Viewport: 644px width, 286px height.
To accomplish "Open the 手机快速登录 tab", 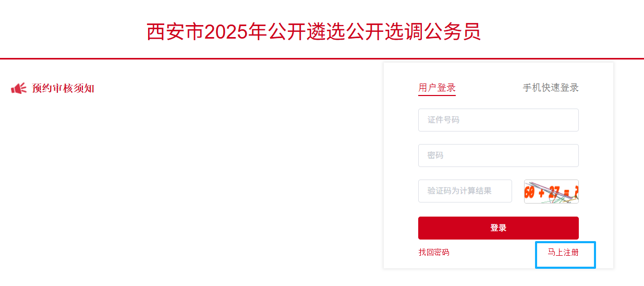I will [551, 88].
